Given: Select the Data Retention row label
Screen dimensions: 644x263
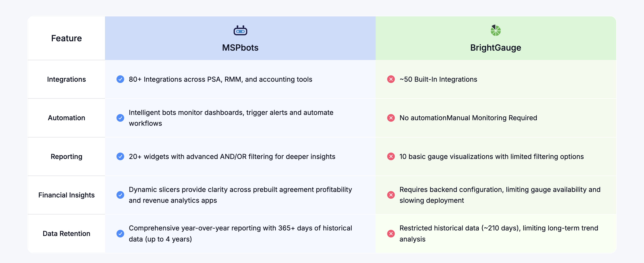Looking at the screenshot, I should (66, 233).
